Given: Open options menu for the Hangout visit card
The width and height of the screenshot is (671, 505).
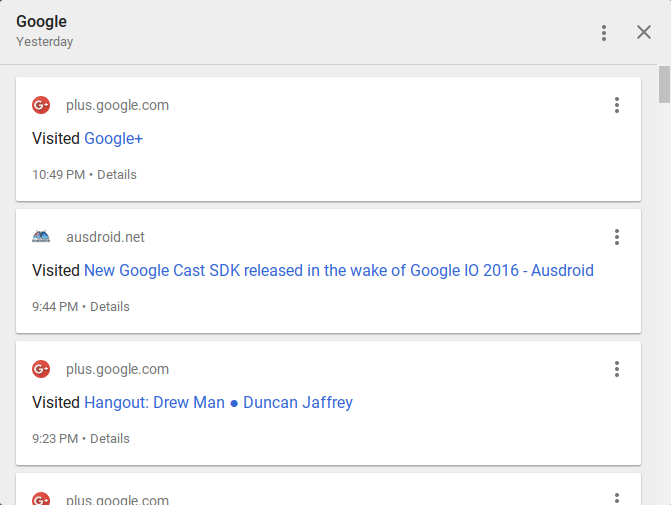Looking at the screenshot, I should (x=617, y=369).
